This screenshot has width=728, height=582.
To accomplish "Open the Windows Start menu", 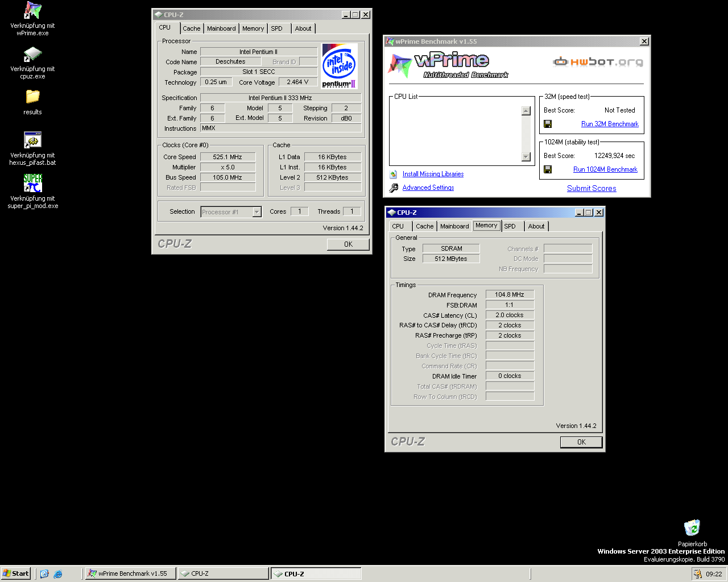I will (16, 573).
